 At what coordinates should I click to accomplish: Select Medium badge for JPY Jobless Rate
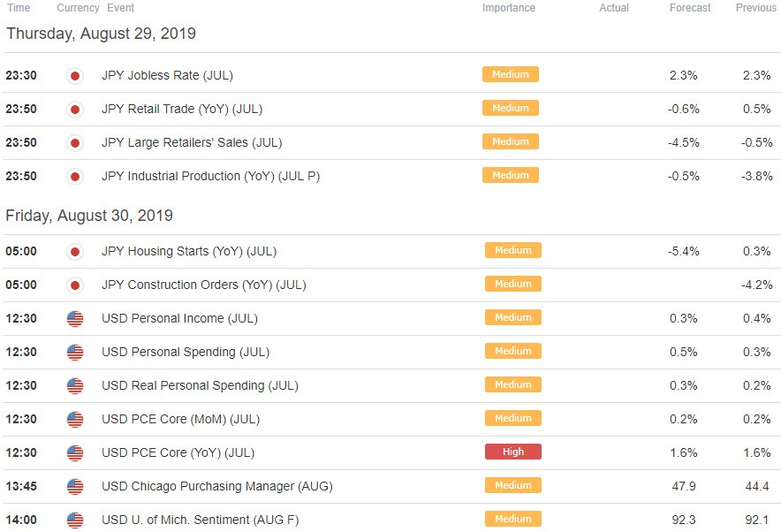coord(511,74)
